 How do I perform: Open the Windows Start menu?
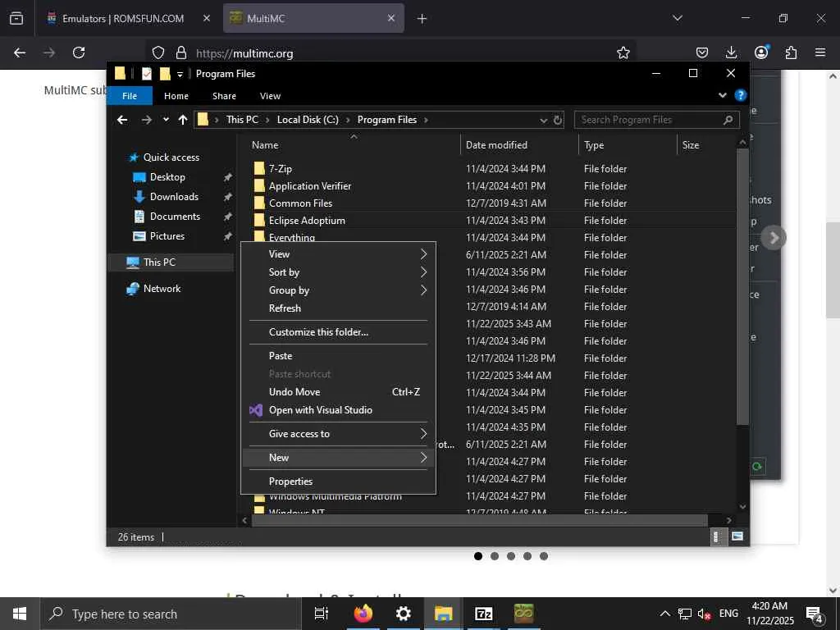[20, 614]
